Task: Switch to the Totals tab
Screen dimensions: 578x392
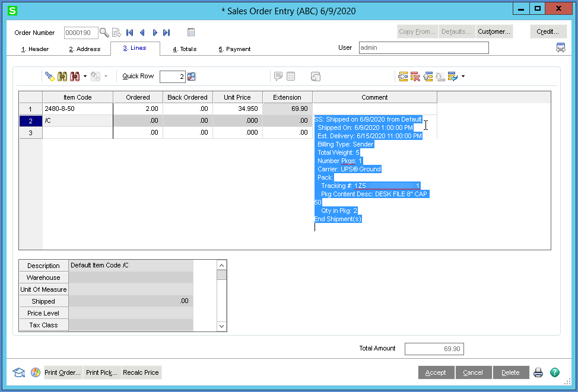Action: (x=185, y=49)
